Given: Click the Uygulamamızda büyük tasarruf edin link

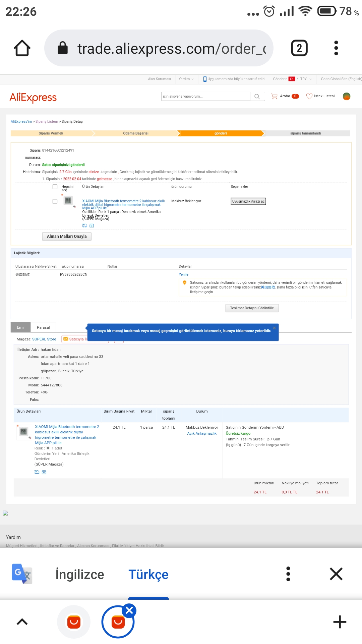Looking at the screenshot, I should pyautogui.click(x=236, y=79).
